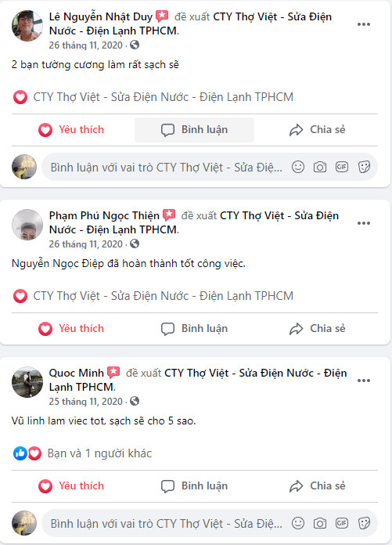This screenshot has height=545, width=392.
Task: Insert GIF in first post's comment box
Action: (x=342, y=167)
